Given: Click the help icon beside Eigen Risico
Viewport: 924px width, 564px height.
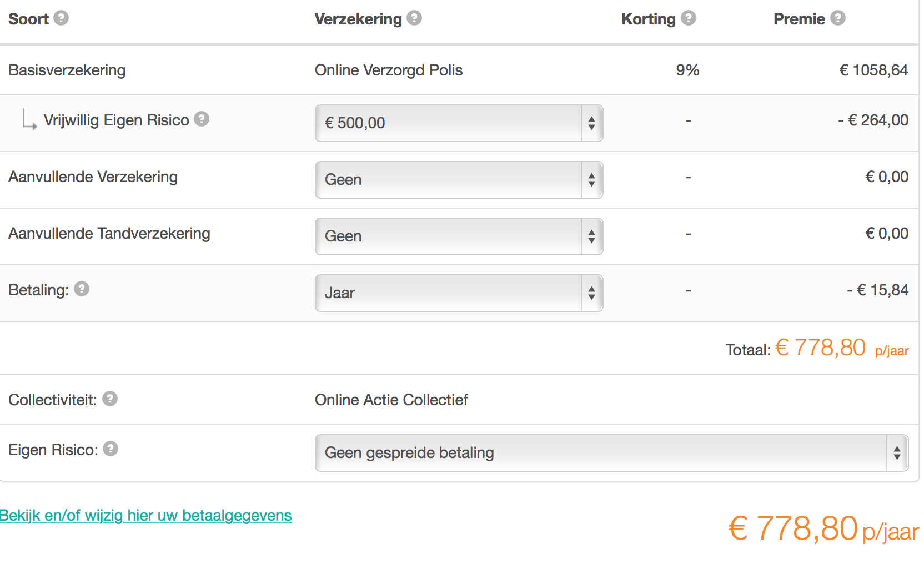Looking at the screenshot, I should (x=111, y=449).
